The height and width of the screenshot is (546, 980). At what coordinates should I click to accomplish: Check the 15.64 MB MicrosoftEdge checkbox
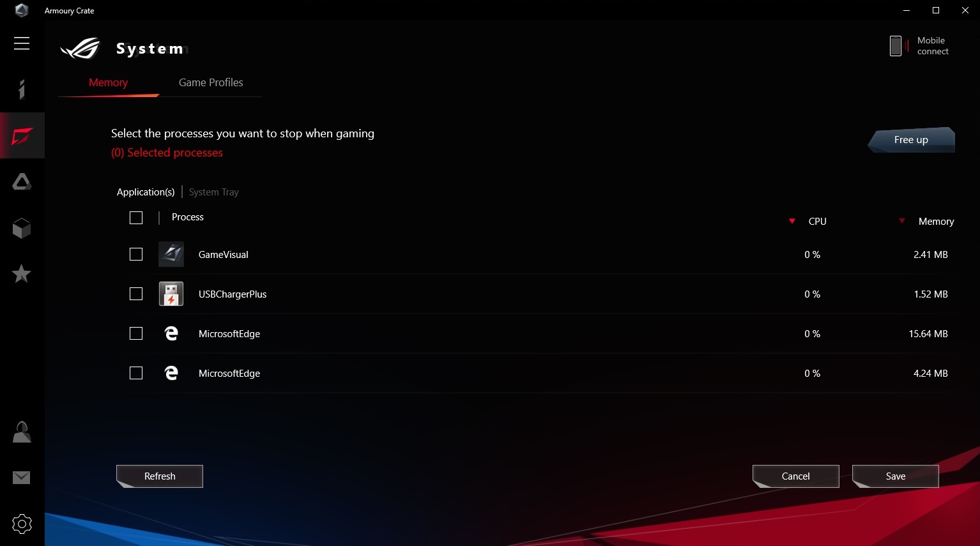(136, 333)
